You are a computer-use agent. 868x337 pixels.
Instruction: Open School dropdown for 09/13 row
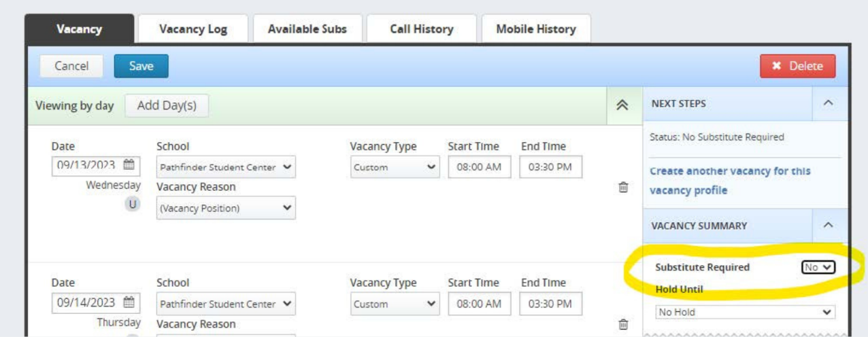(x=226, y=167)
